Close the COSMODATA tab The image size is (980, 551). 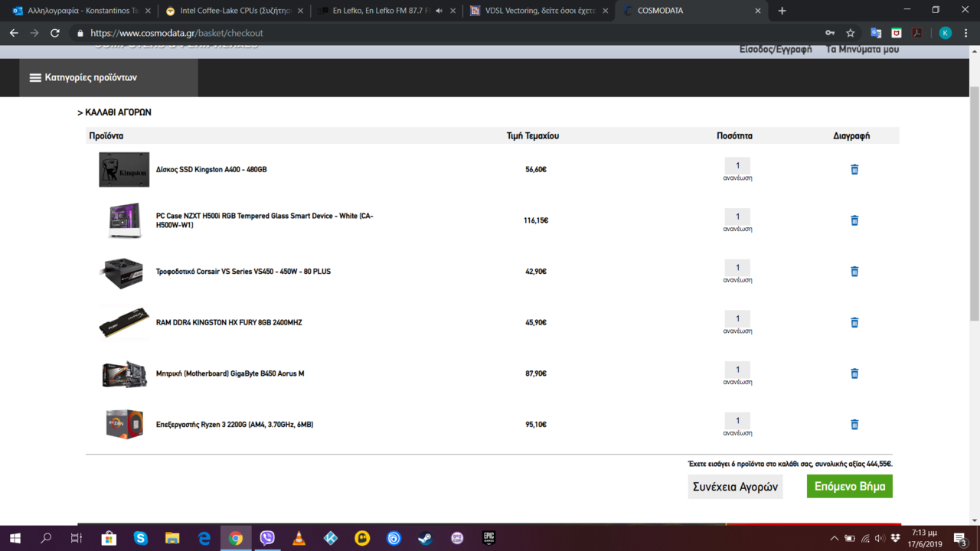tap(758, 11)
